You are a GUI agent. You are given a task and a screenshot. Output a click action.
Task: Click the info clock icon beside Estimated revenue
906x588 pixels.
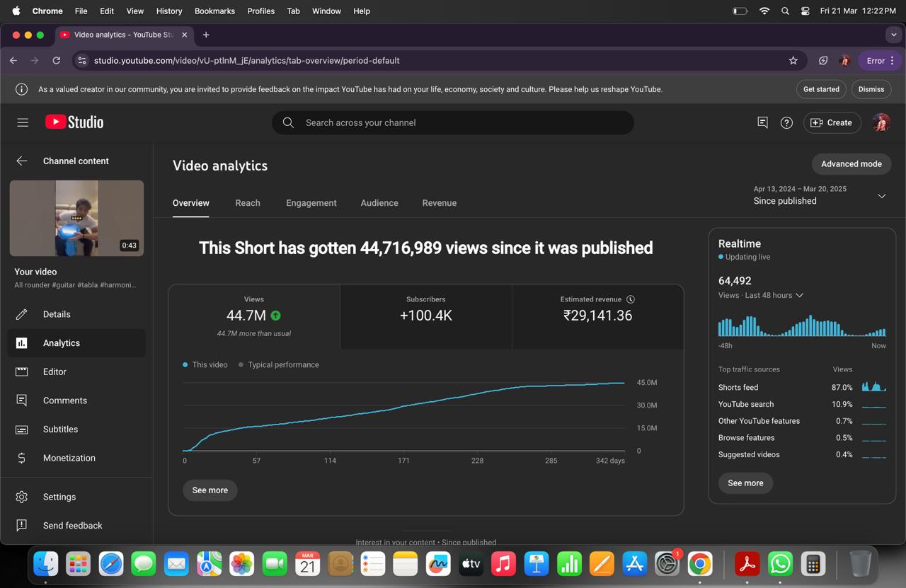click(x=631, y=299)
